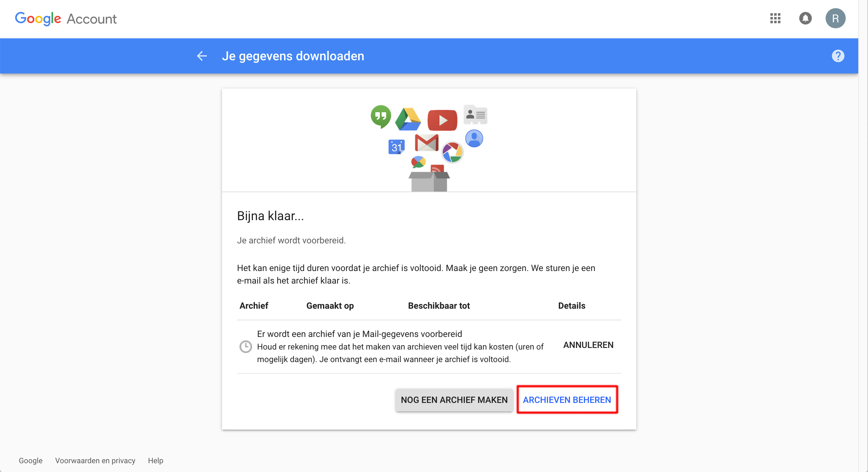Click the help question mark icon
This screenshot has height=472, width=868.
tap(838, 56)
